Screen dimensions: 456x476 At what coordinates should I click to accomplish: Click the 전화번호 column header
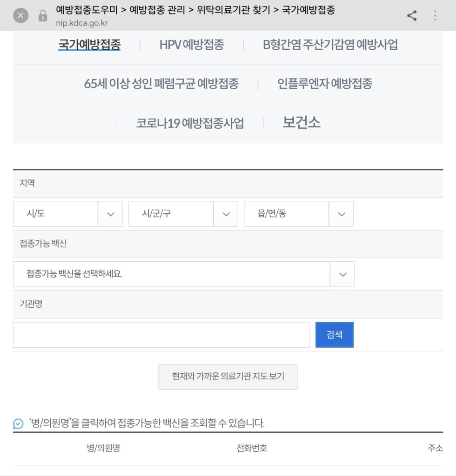coord(252,448)
